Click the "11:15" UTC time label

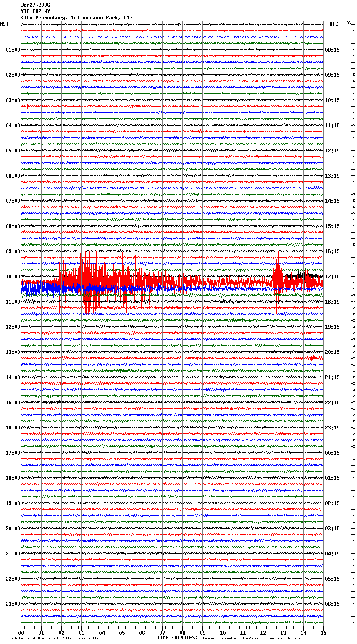coord(332,126)
